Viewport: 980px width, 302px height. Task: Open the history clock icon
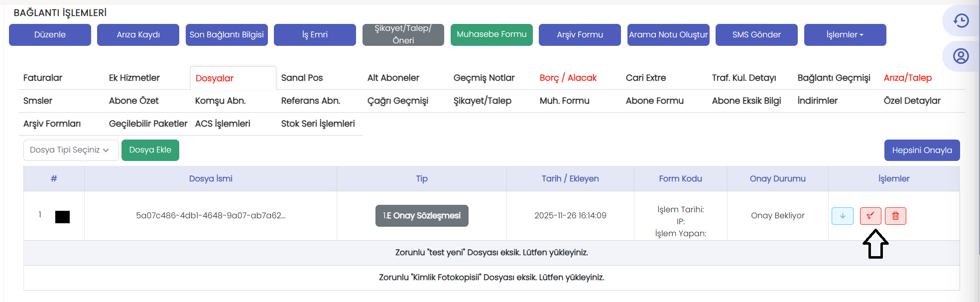pos(961,21)
